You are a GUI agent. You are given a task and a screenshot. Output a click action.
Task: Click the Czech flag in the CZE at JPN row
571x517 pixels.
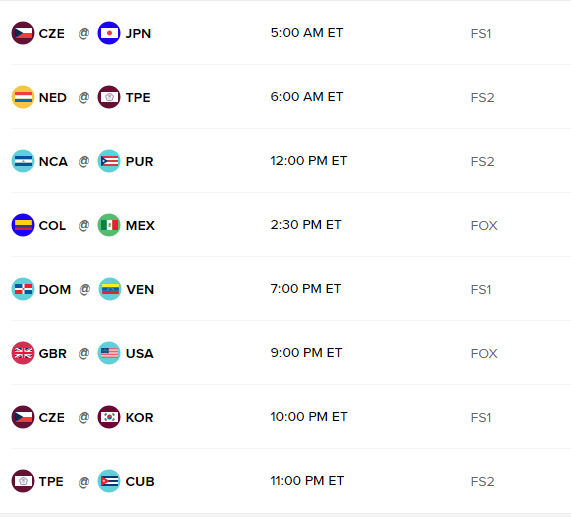[x=23, y=33]
